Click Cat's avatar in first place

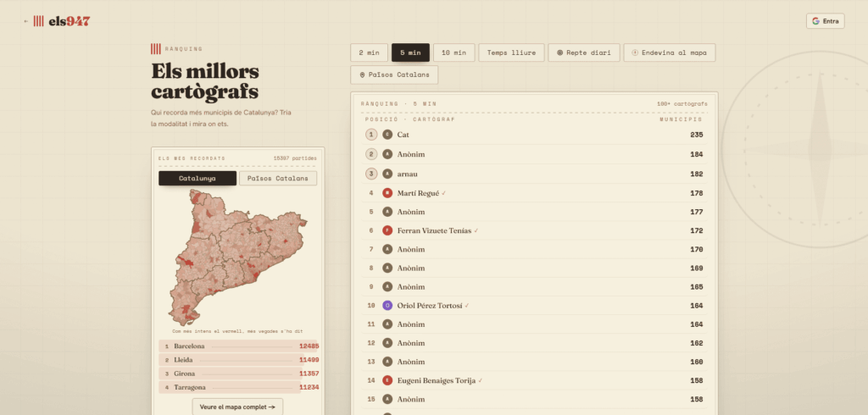click(x=387, y=135)
